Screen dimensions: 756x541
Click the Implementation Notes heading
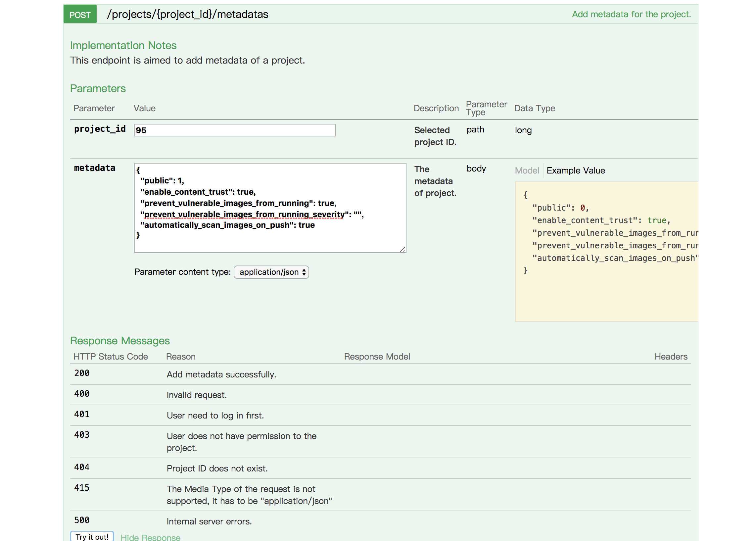[123, 45]
